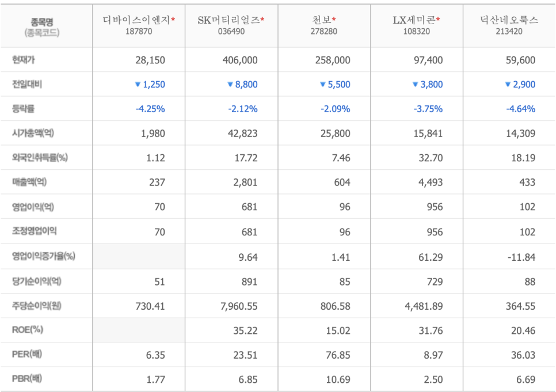Click the down arrow beside 3,800
The width and height of the screenshot is (556, 392).
415,85
